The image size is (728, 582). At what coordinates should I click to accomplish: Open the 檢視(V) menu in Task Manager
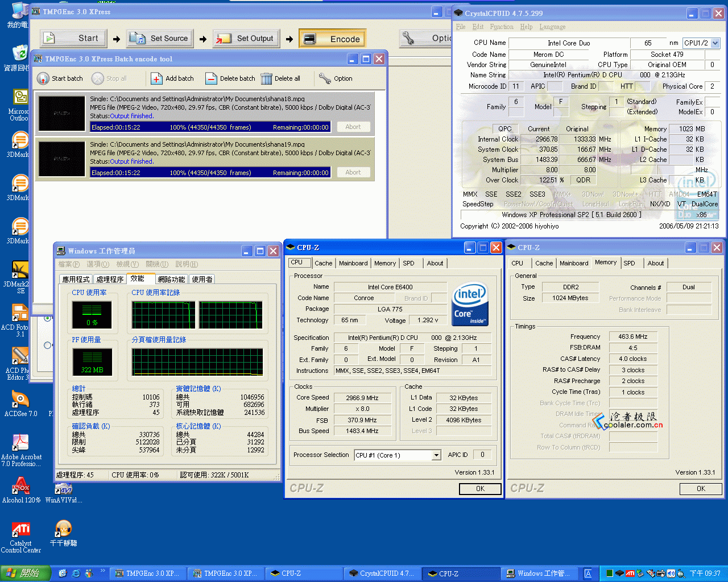click(127, 264)
